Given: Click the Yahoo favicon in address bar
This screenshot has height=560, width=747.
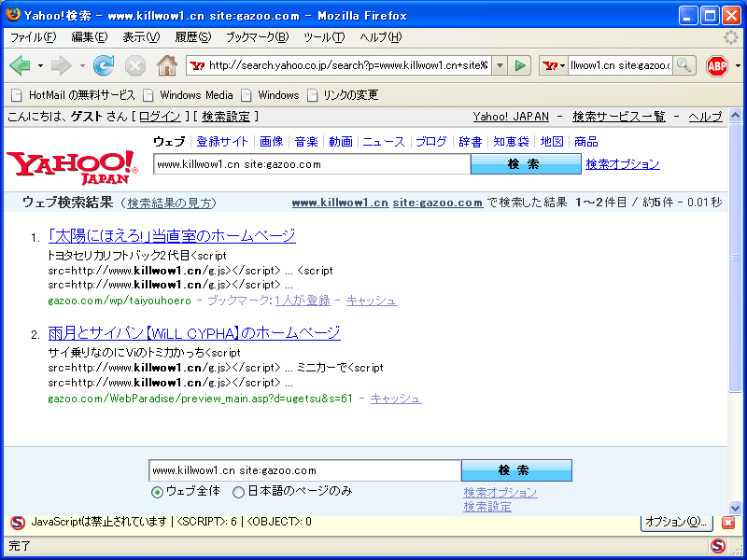Looking at the screenshot, I should (x=196, y=65).
